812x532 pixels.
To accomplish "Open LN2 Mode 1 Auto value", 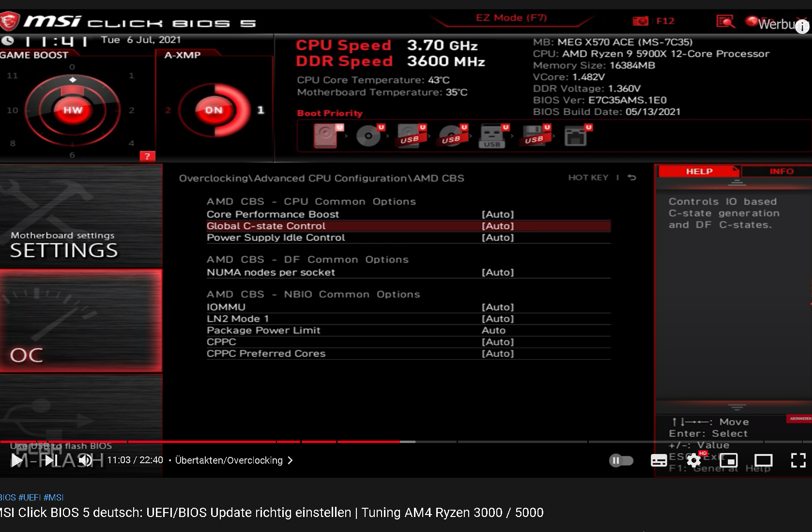I will (x=498, y=319).
